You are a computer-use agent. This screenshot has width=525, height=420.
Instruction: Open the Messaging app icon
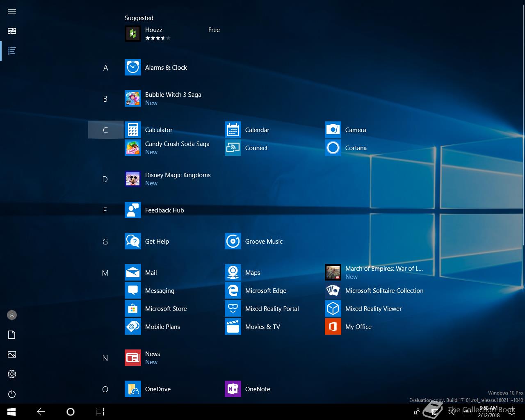133,290
